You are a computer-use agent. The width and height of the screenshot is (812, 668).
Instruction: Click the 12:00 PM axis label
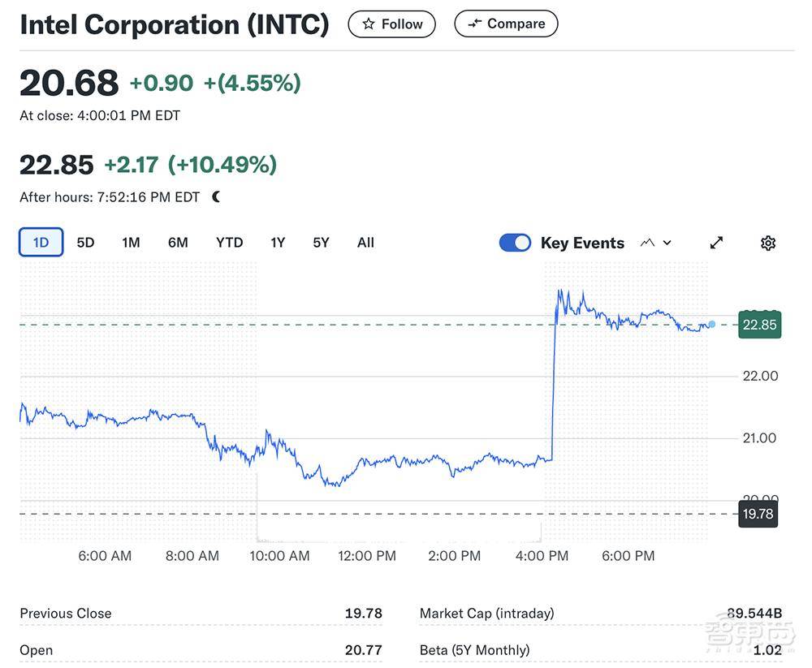tap(367, 556)
